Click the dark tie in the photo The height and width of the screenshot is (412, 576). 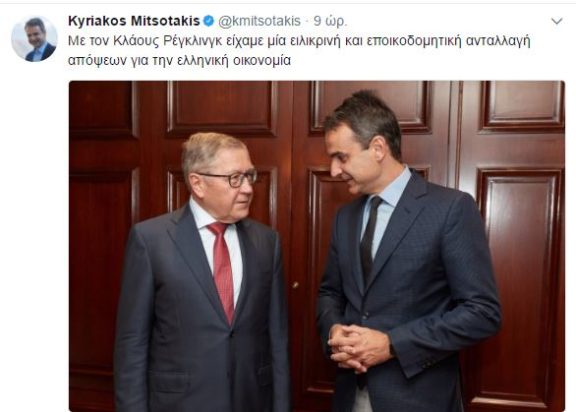click(x=368, y=239)
